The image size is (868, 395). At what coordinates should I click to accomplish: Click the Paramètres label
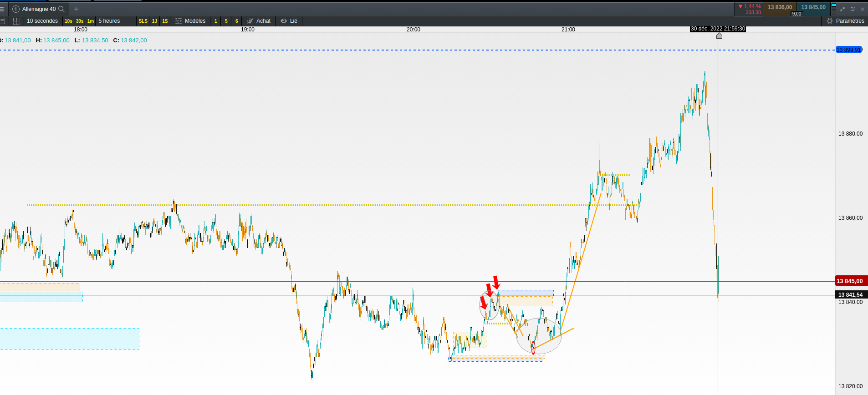[x=850, y=21]
